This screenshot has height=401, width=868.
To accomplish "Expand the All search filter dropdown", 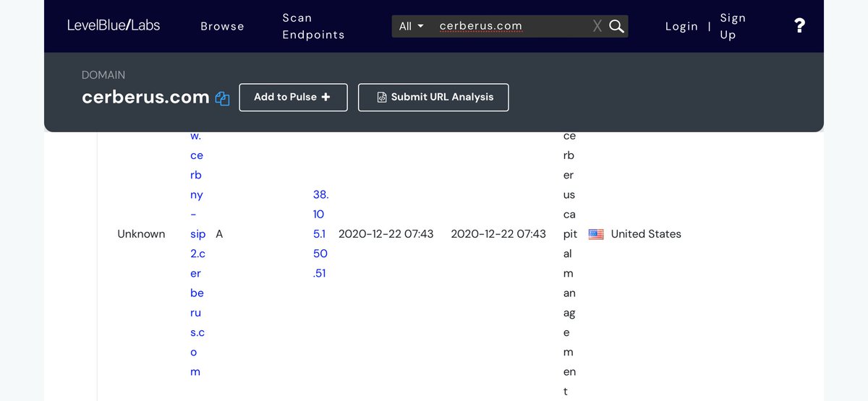I will 412,26.
